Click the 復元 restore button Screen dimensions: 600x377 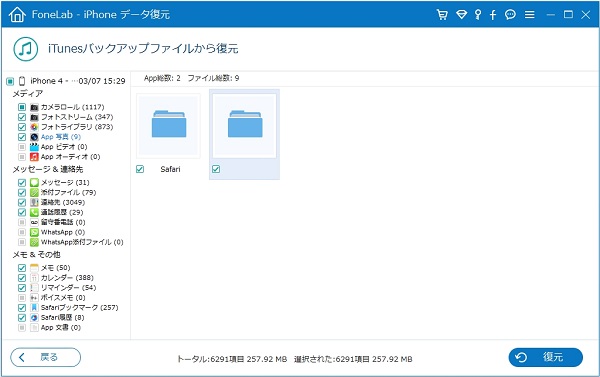pos(546,357)
